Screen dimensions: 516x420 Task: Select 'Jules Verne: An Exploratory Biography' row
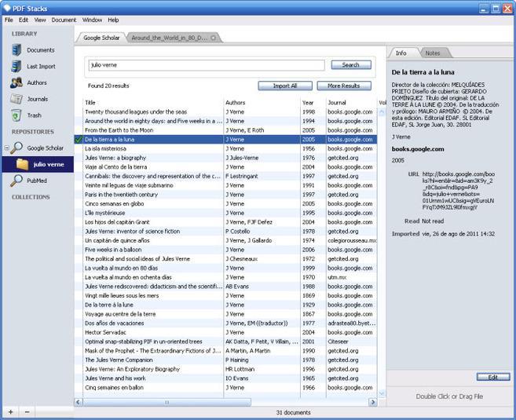pos(225,369)
